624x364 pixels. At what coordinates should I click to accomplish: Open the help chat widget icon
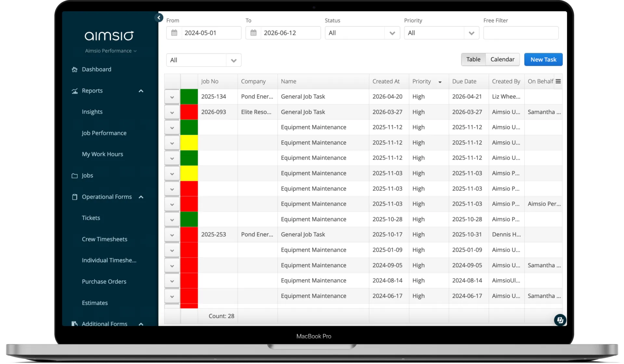pos(560,320)
